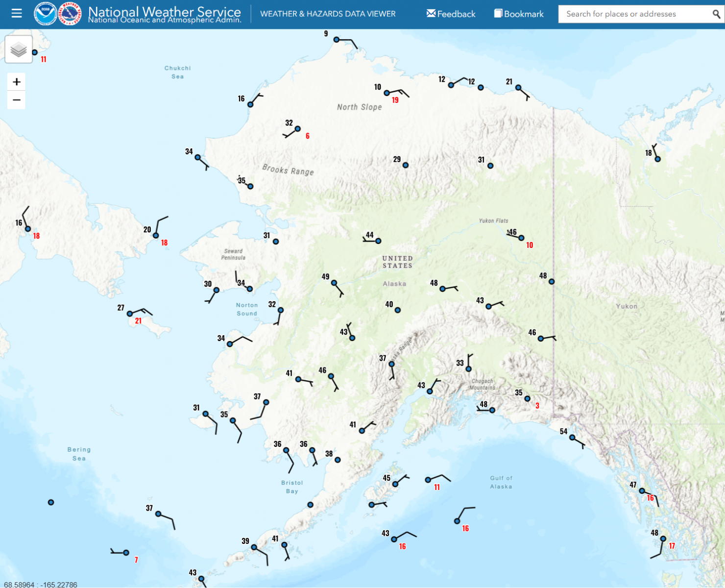Screen dimensions: 725x588
Task: Select the Gulf of Alaska buoy with gust 11
Action: [x=428, y=480]
